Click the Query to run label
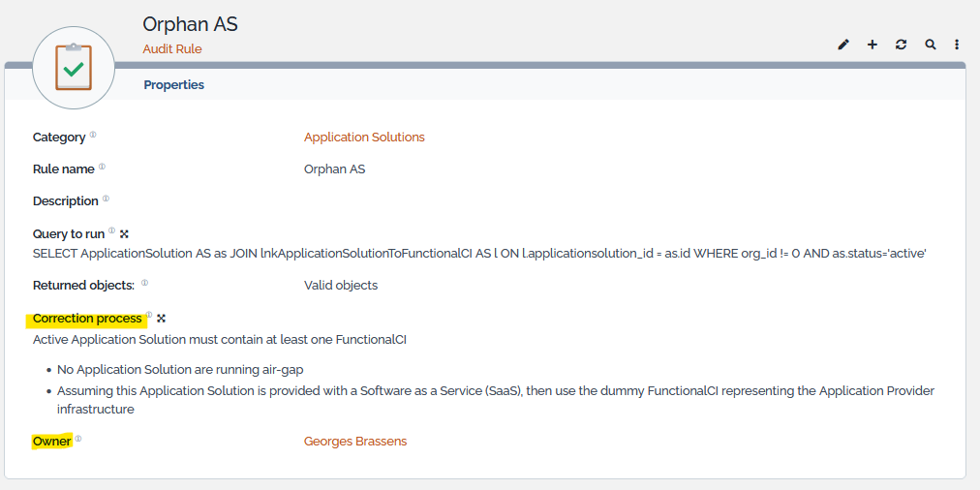This screenshot has height=490, width=980. coord(68,234)
